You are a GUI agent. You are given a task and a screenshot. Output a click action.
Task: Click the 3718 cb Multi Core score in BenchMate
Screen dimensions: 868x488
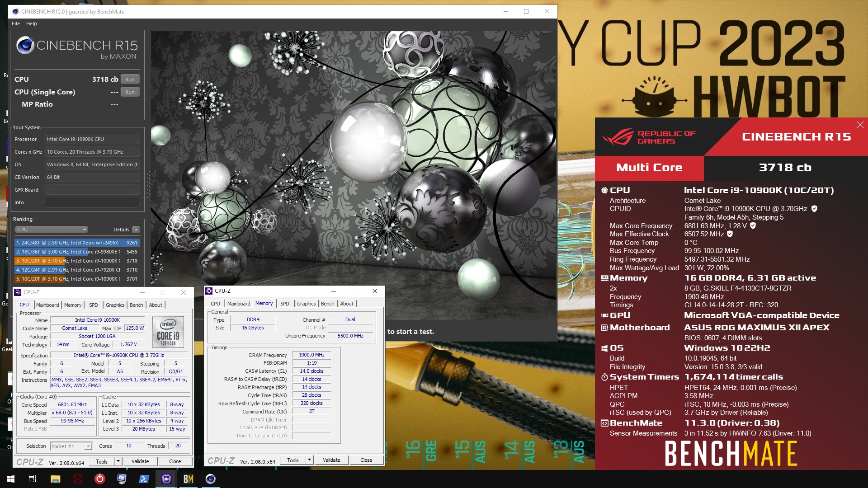[x=785, y=168]
